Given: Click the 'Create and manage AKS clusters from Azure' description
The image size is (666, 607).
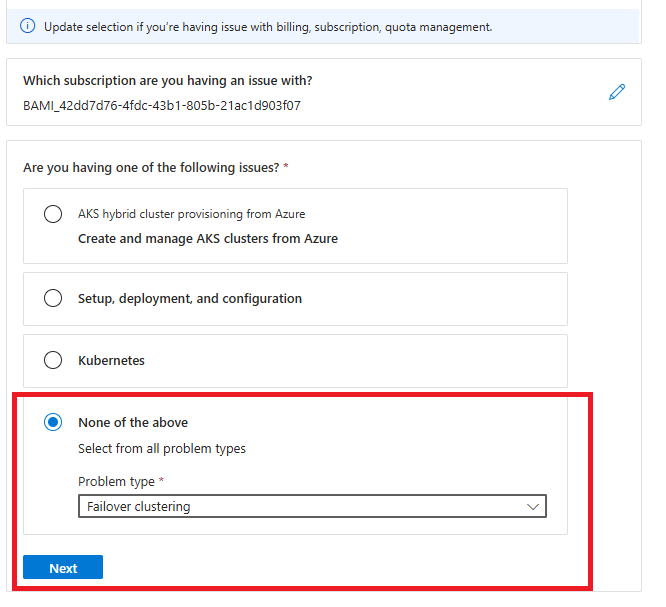Looking at the screenshot, I should click(x=208, y=239).
